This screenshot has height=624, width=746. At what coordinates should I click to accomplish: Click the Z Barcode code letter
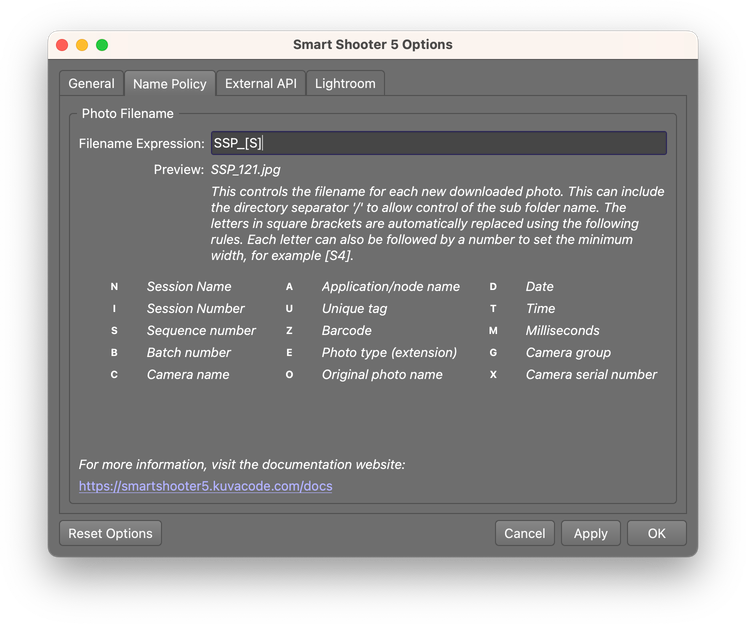[289, 331]
